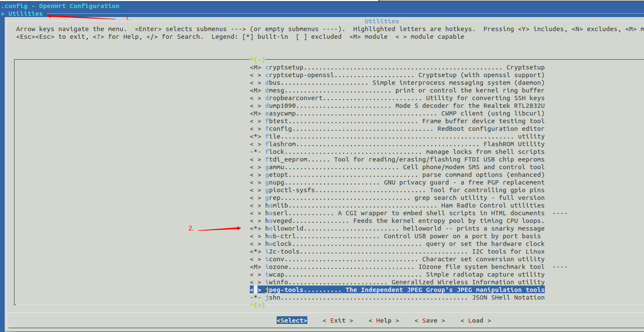The height and width of the screenshot is (332, 644).
Task: Click the (+) scroll-down indicator
Action: 258,305
